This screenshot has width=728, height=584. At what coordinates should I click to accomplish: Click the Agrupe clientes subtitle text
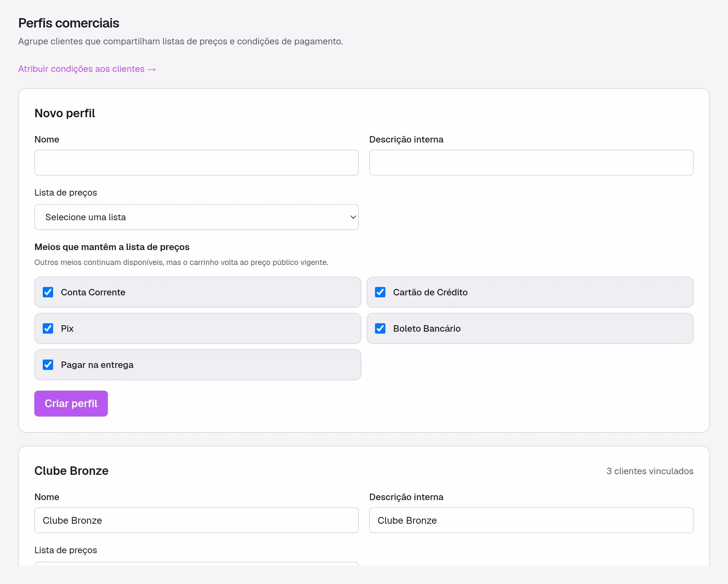click(181, 41)
